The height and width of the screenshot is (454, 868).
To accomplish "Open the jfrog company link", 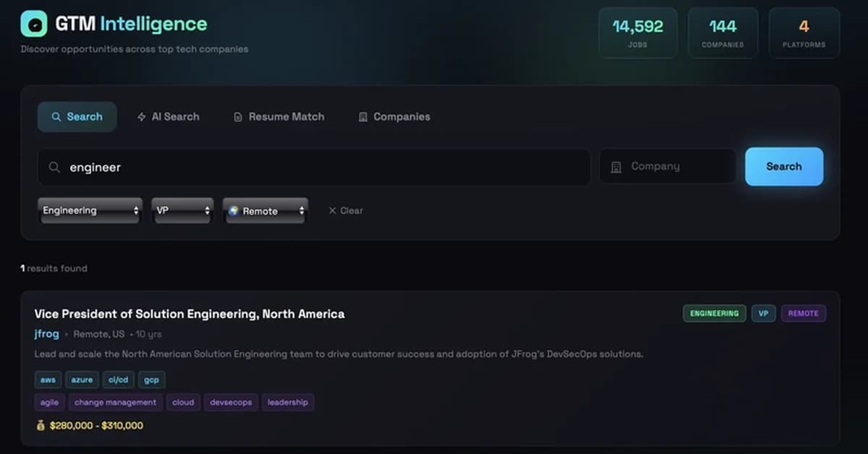I will click(46, 334).
